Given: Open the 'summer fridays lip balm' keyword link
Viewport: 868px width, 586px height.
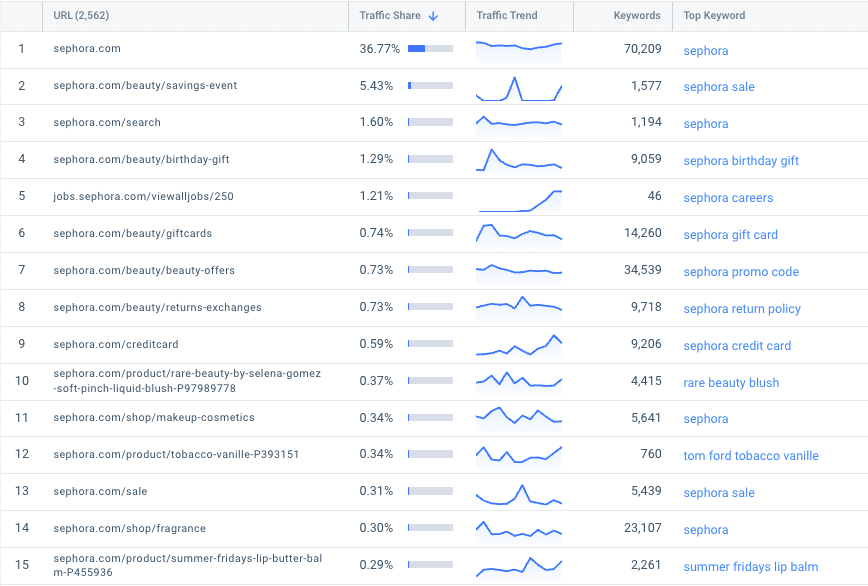Looking at the screenshot, I should (x=751, y=567).
